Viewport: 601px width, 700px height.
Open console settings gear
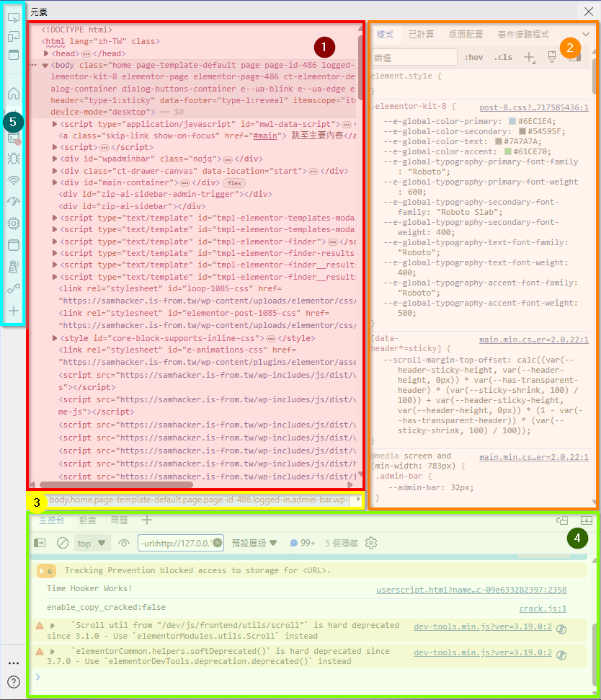(x=371, y=543)
